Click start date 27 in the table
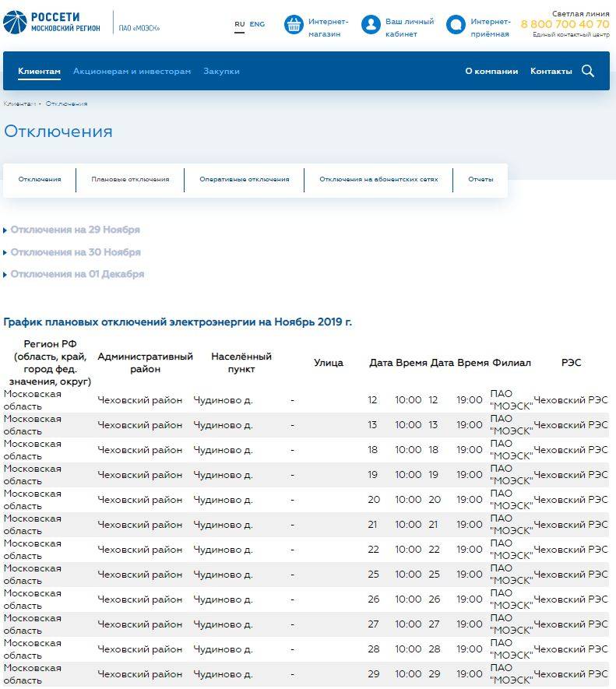Image resolution: width=616 pixels, height=689 pixels. click(373, 624)
